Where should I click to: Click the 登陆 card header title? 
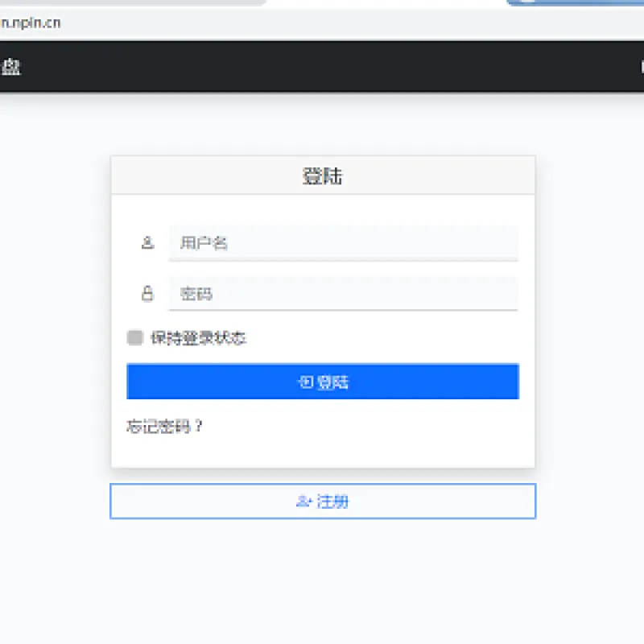click(x=323, y=176)
